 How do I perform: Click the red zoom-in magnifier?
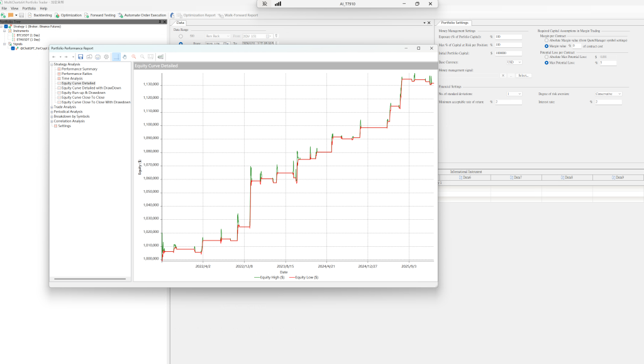tap(133, 57)
